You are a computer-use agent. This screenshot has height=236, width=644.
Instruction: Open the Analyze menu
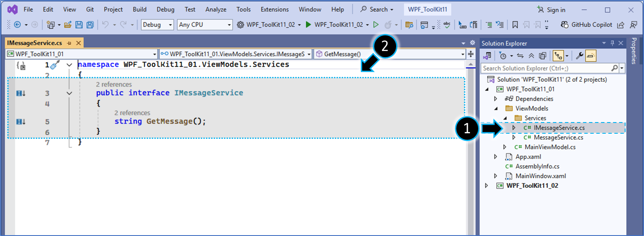tap(216, 9)
